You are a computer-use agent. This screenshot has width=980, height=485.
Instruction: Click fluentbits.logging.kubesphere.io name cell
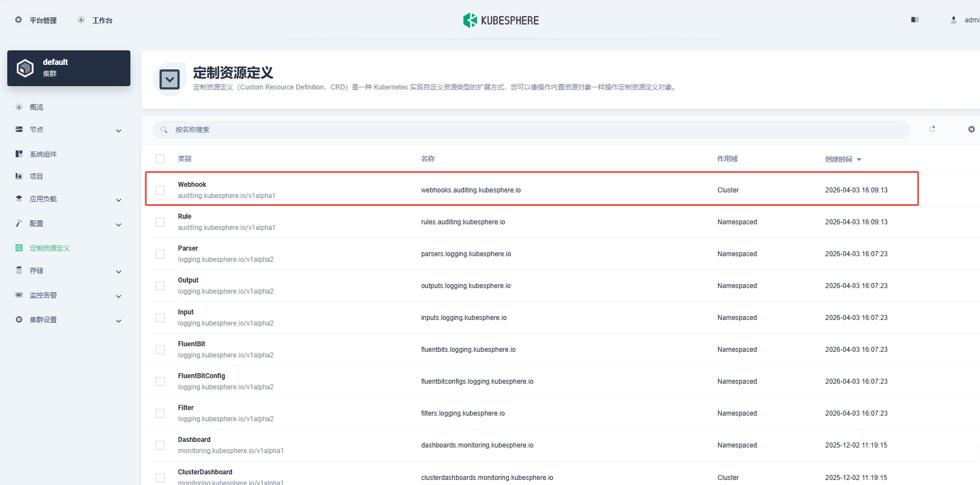(x=468, y=350)
